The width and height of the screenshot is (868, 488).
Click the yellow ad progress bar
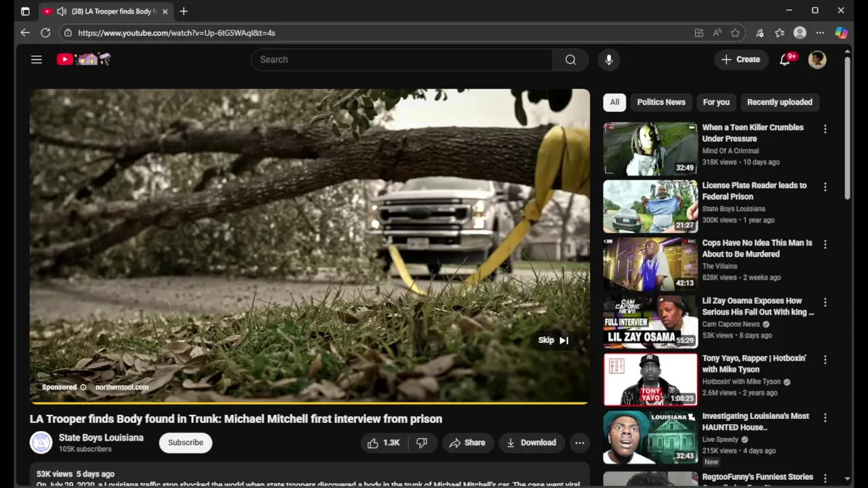[x=309, y=403]
